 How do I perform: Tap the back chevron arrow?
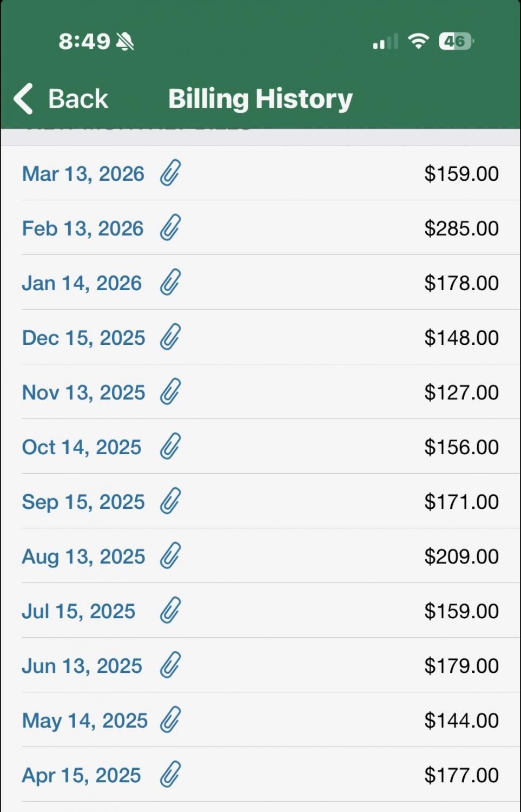[x=23, y=99]
